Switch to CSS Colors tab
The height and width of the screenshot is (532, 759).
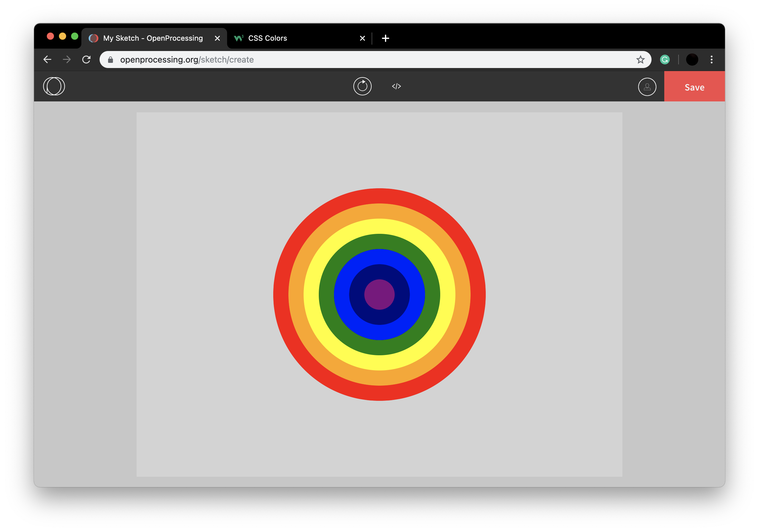291,38
